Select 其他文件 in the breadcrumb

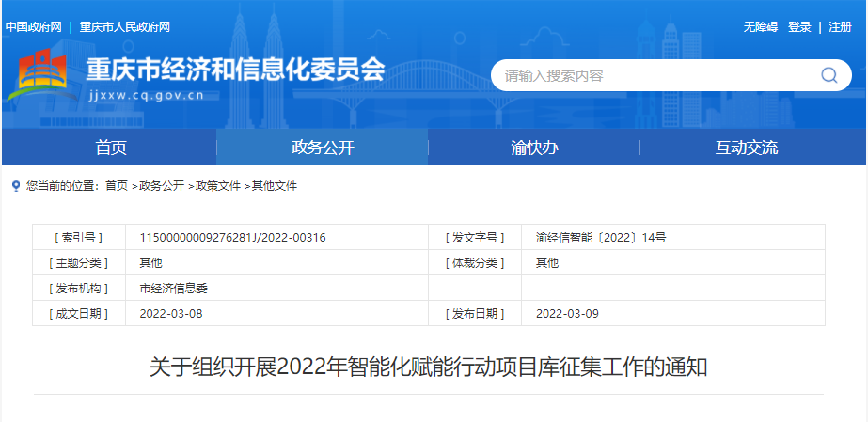pyautogui.click(x=275, y=186)
